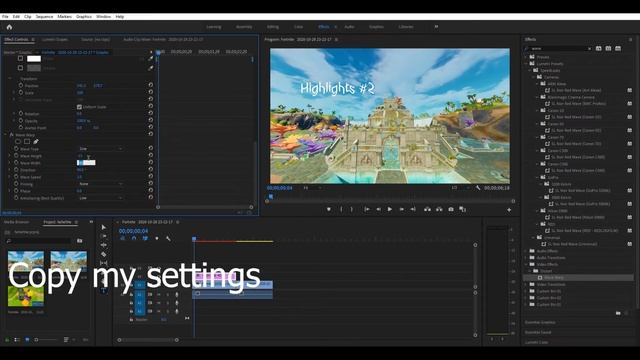Switch to the Editing workspace
This screenshot has width=640, height=360.
(273, 27)
